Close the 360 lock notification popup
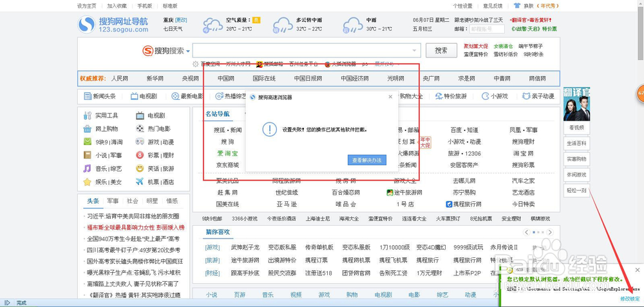644x307 pixels. click(638, 270)
